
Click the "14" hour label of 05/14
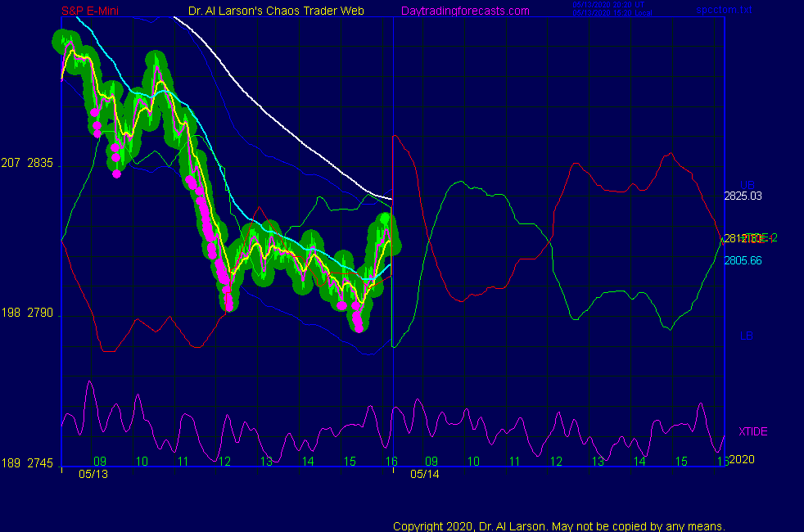point(639,462)
